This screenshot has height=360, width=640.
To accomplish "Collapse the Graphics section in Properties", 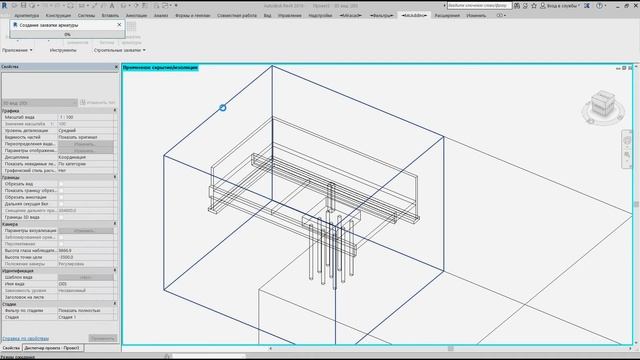I will (x=115, y=110).
